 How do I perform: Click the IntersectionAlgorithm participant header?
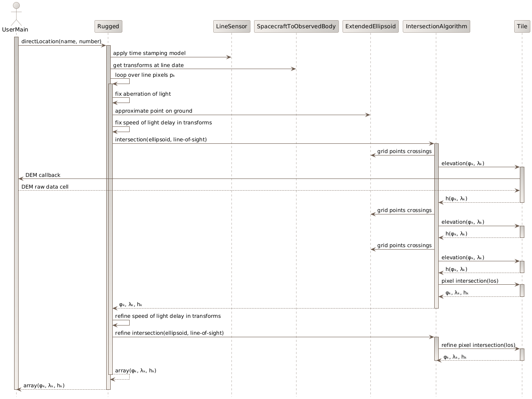pos(436,26)
